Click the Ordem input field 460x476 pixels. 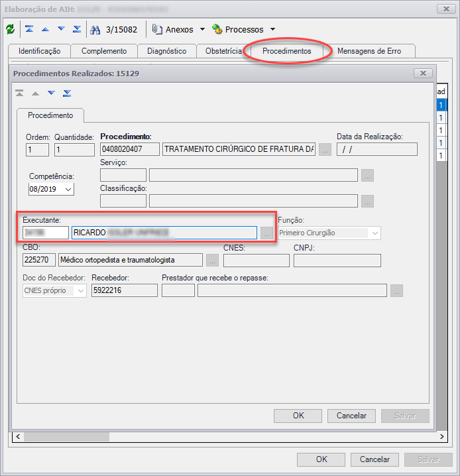37,150
